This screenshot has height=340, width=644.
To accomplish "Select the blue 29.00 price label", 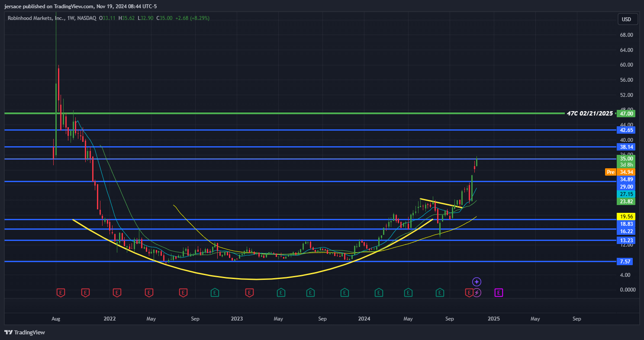I will [626, 186].
